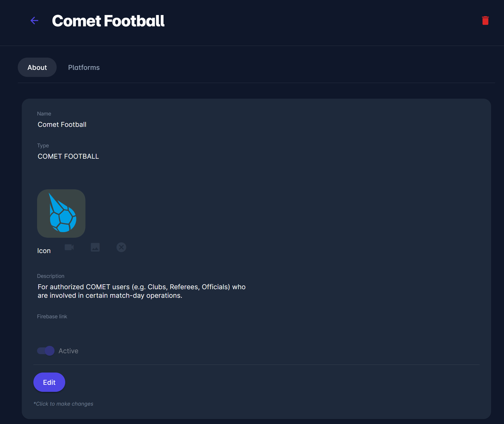This screenshot has width=504, height=424.
Task: Click the Comet Football app icon thumbnail
Action: (61, 214)
